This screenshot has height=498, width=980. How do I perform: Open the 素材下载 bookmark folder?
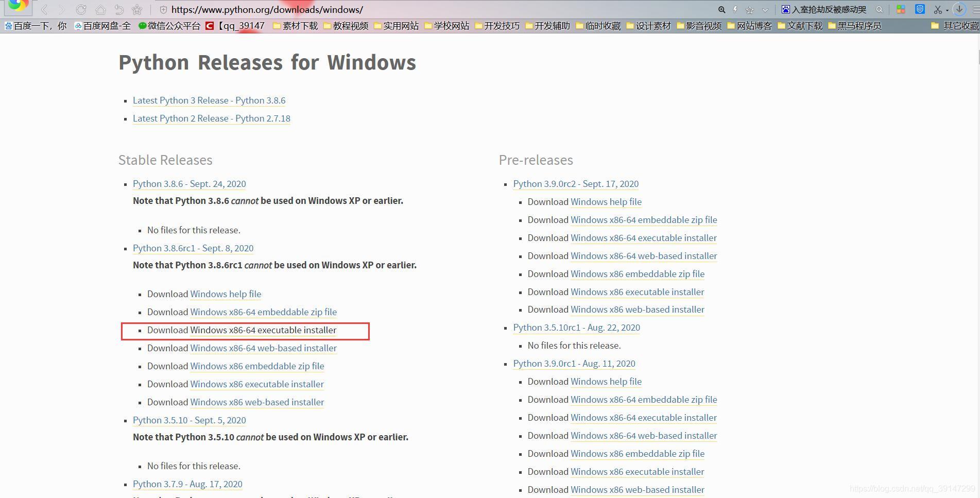(295, 26)
